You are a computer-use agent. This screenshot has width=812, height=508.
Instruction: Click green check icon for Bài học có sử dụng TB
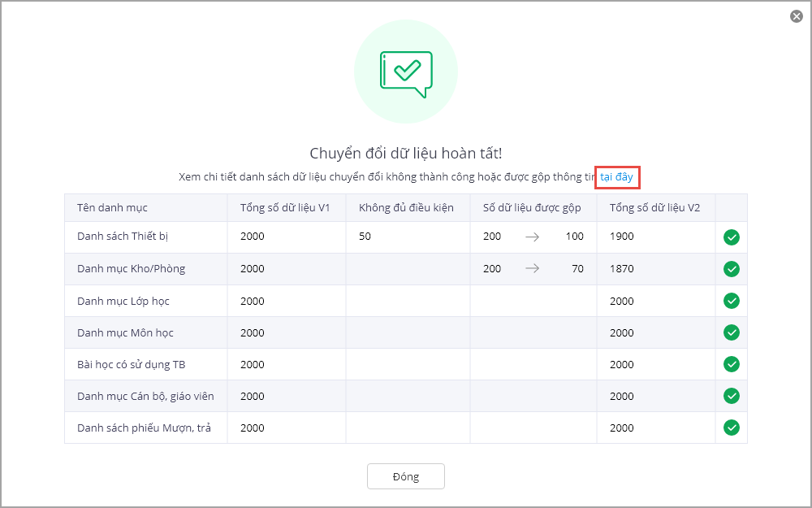(732, 364)
